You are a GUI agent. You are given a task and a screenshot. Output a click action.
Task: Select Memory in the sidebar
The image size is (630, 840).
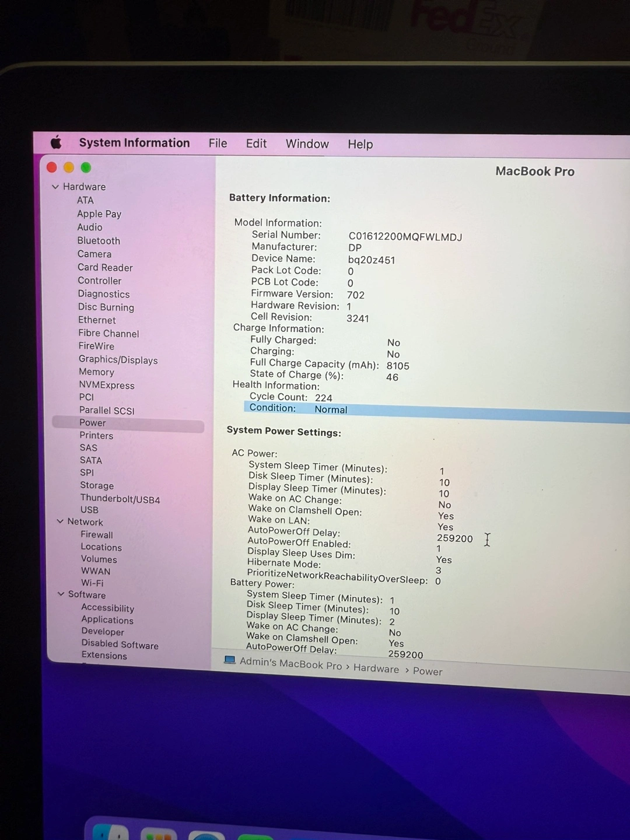point(96,372)
